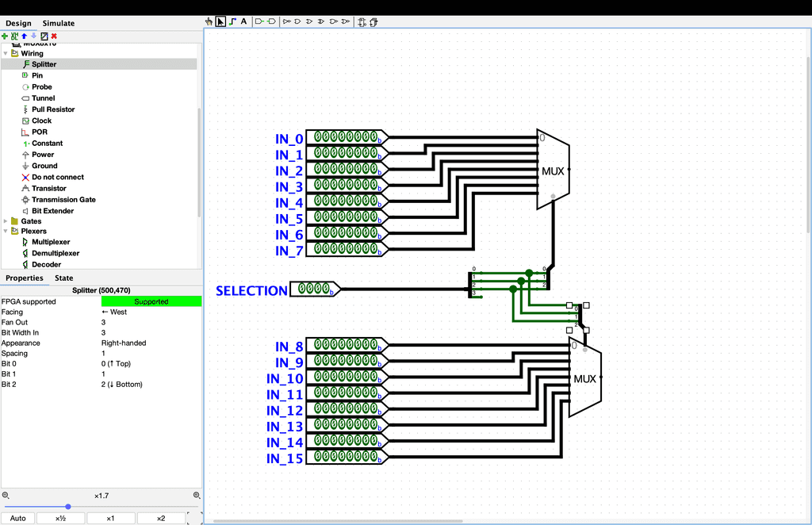Click the green add circuit plus icon
The image size is (812, 525).
coord(5,36)
